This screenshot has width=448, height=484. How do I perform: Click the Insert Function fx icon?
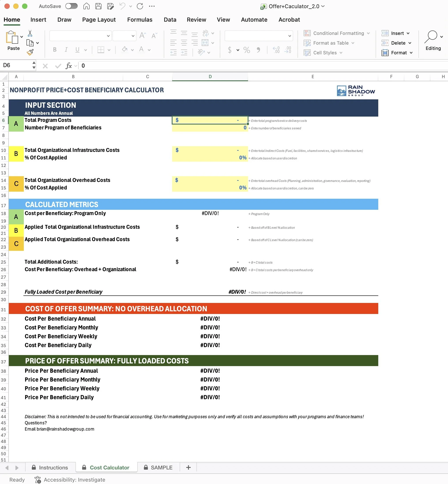pos(69,66)
